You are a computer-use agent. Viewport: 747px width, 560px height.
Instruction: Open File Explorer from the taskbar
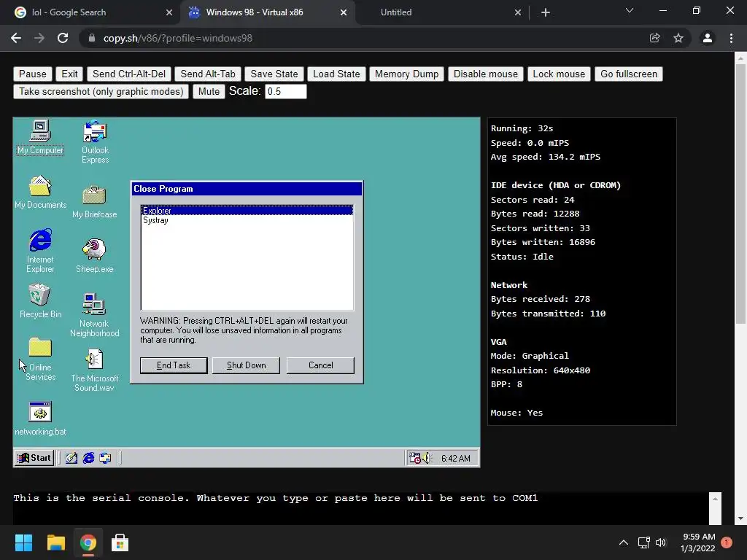[x=55, y=542]
